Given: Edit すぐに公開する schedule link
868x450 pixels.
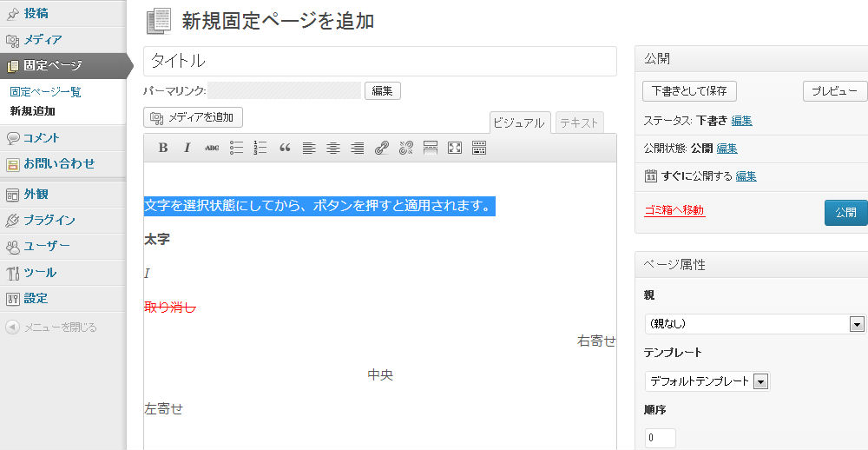Looking at the screenshot, I should [746, 176].
